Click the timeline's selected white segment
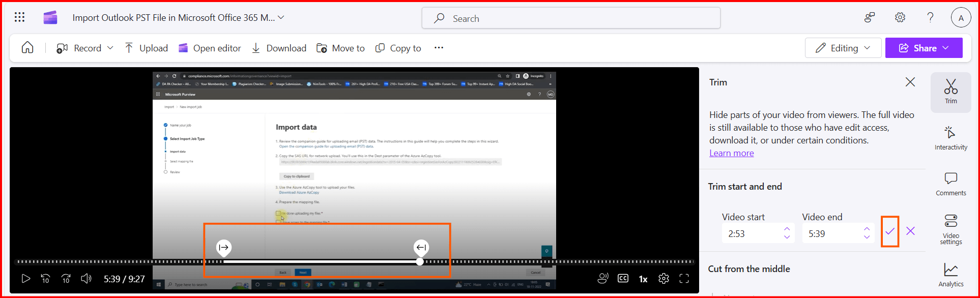The height and width of the screenshot is (298, 980). click(x=321, y=262)
